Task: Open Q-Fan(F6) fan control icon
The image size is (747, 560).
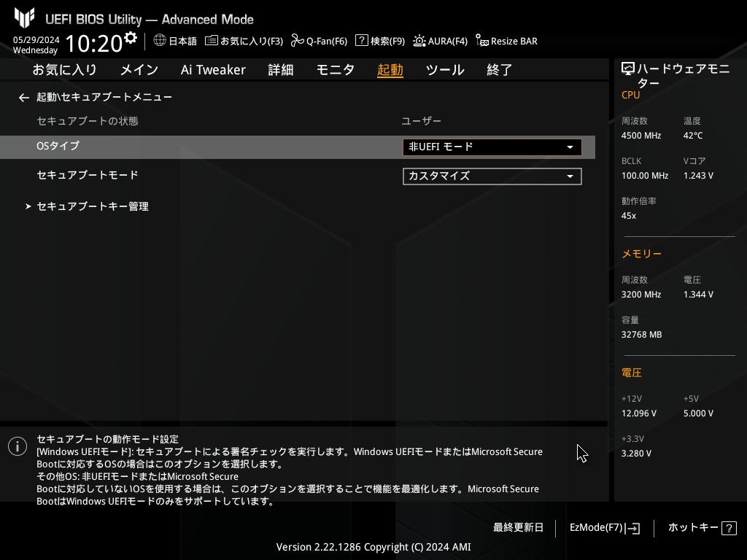Action: point(298,41)
